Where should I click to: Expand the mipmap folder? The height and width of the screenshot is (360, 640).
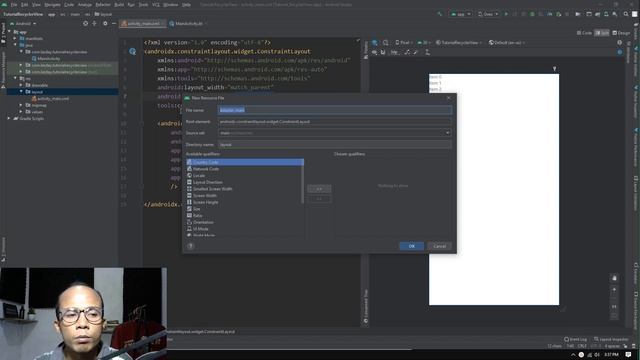click(x=21, y=105)
